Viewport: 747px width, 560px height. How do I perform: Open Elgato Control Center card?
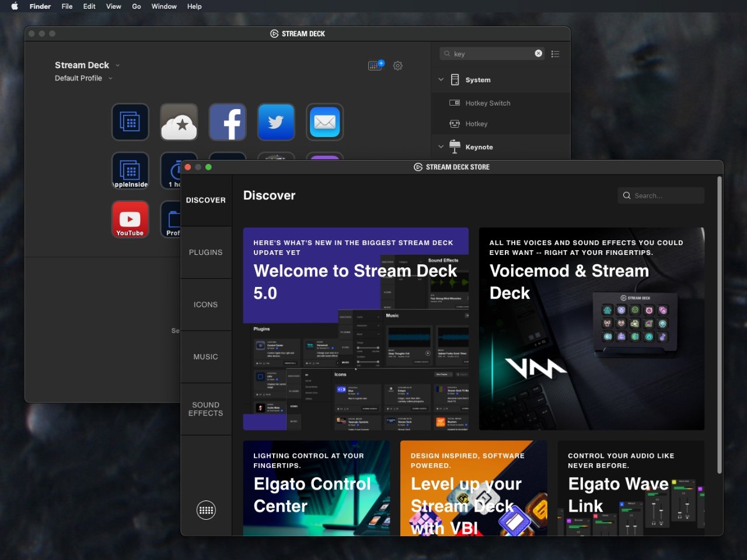point(317,488)
